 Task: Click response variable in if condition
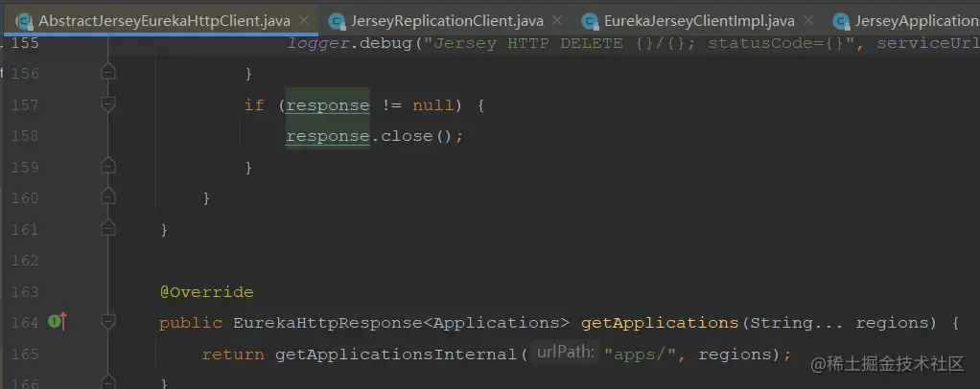[328, 104]
